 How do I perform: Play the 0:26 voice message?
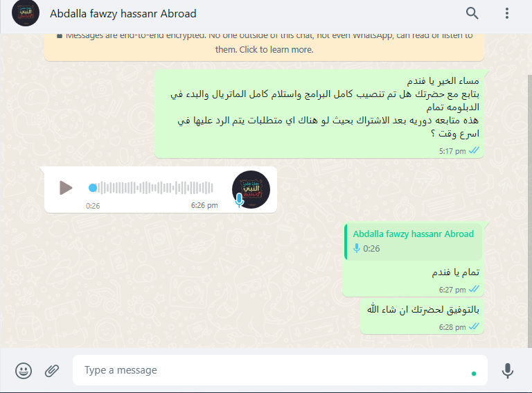(66, 188)
